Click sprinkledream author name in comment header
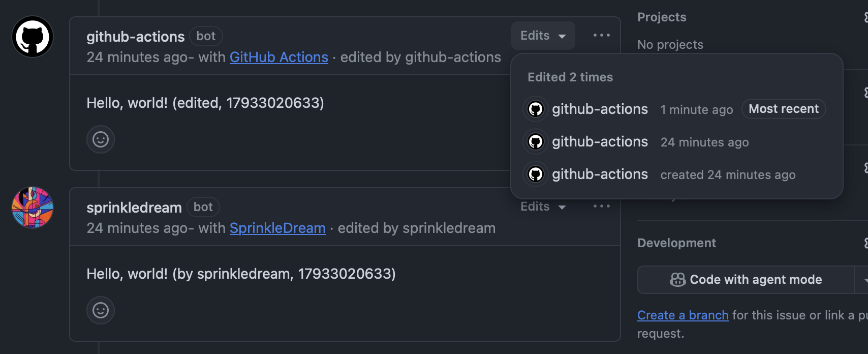 coord(134,208)
